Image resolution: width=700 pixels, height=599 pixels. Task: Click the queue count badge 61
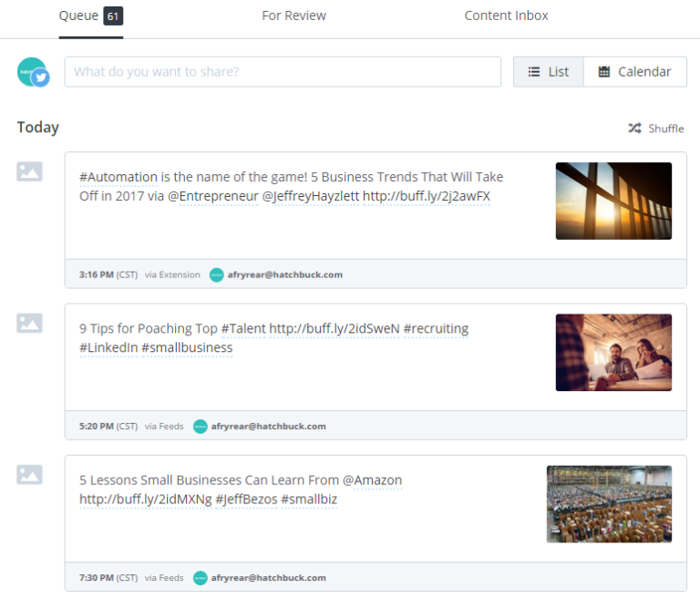[113, 16]
